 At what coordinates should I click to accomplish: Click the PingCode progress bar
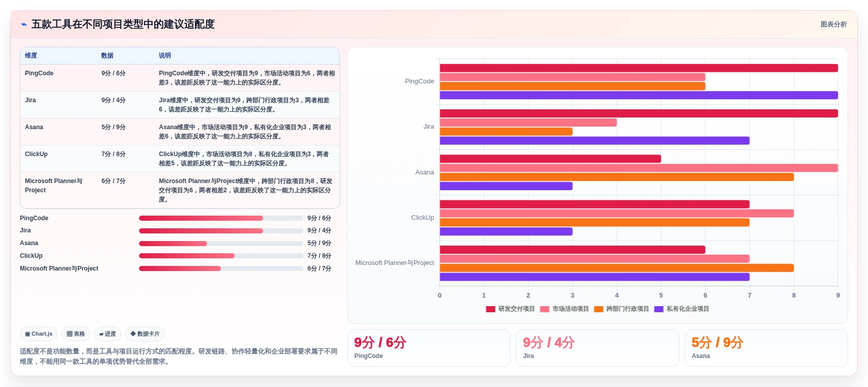point(221,218)
